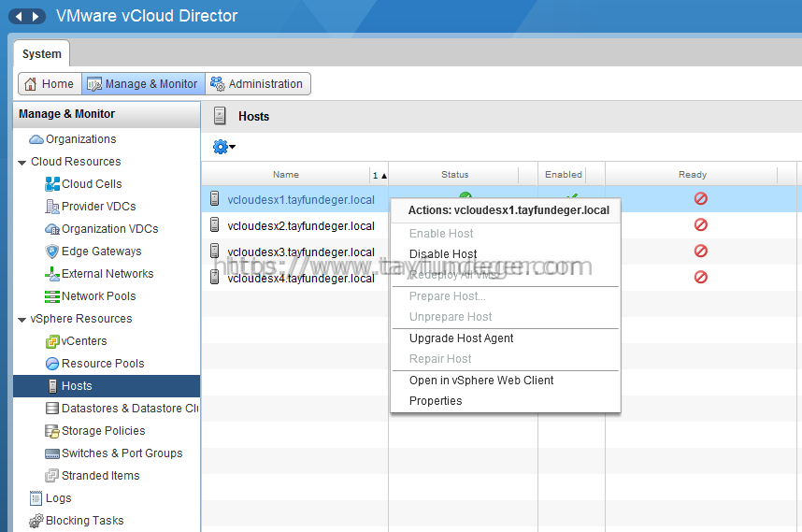This screenshot has height=532, width=802.
Task: Click the Organization VDCs icon
Action: coord(52,229)
